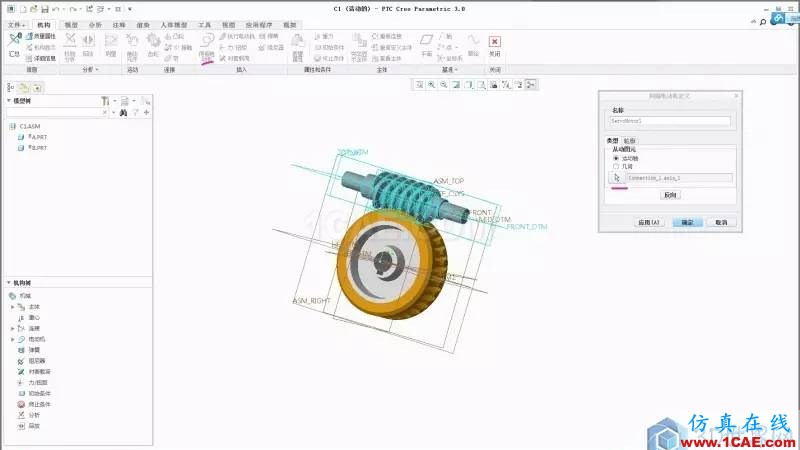
Task: Click the Refit view toolbar icon
Action: pos(419,85)
